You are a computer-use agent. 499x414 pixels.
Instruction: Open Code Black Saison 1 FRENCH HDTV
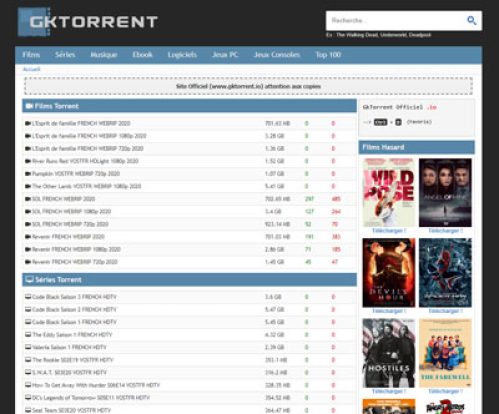(74, 322)
